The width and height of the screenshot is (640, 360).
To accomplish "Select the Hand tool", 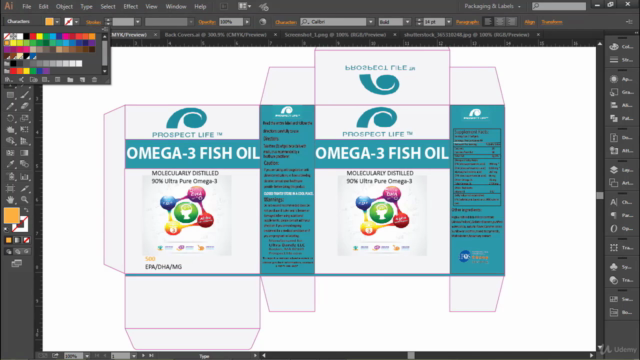I will pyautogui.click(x=10, y=200).
